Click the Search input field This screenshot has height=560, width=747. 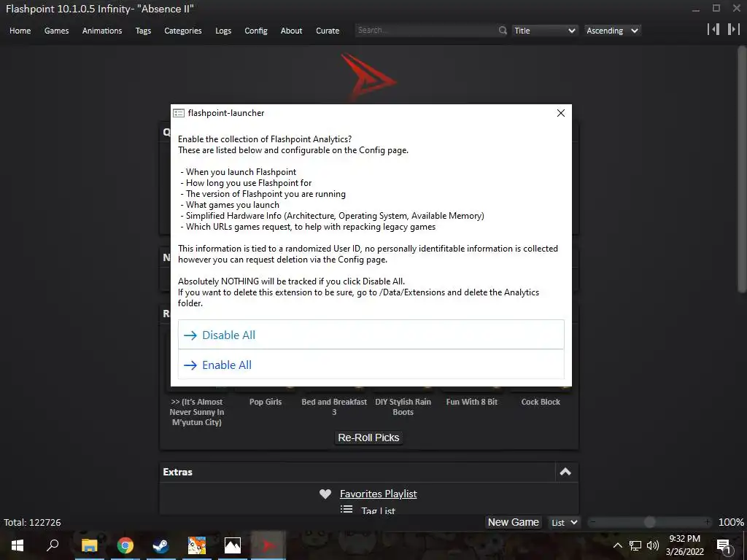click(x=426, y=30)
